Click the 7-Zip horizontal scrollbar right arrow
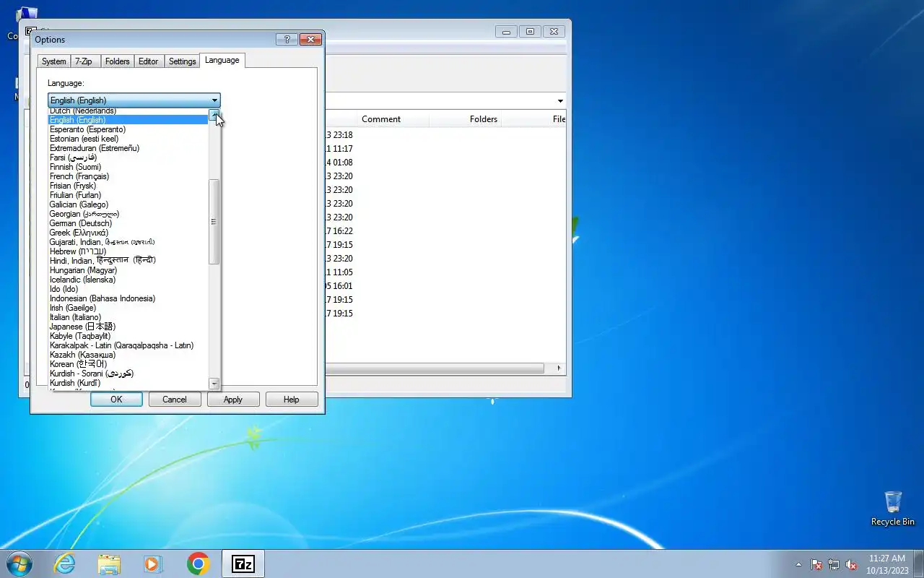Viewport: 924px width, 578px height. point(559,368)
